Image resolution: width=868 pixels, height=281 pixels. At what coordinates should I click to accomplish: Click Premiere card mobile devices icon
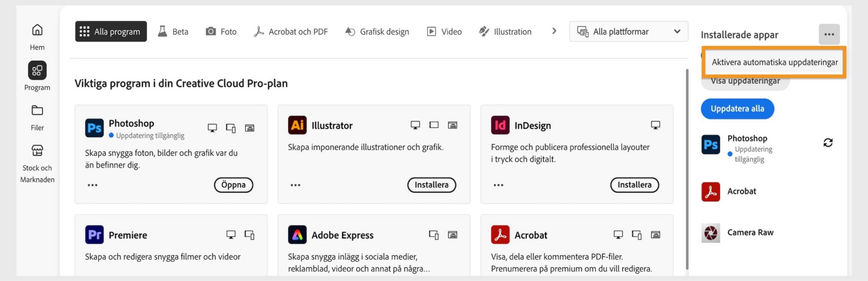(x=250, y=235)
